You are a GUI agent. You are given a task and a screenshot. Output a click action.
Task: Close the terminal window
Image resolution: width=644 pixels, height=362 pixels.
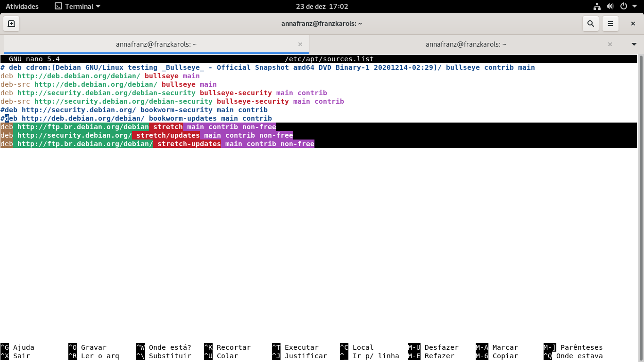(x=633, y=24)
